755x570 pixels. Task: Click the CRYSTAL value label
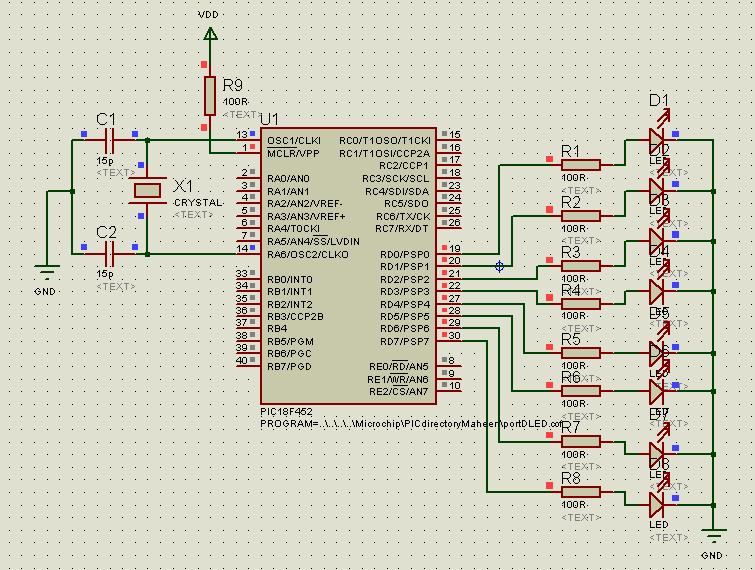pyautogui.click(x=198, y=203)
